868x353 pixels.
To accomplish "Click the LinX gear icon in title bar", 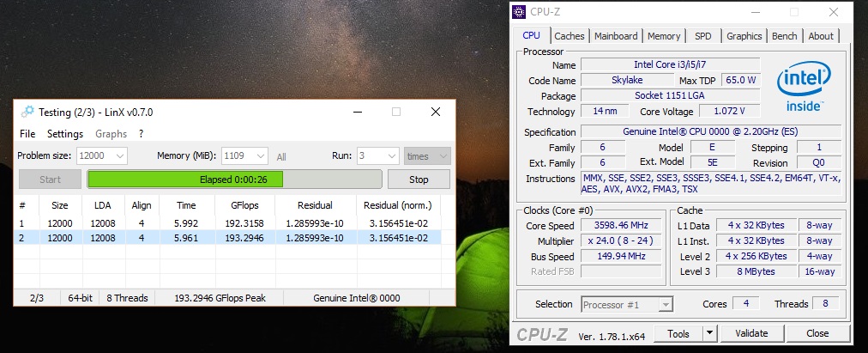I will coord(27,112).
